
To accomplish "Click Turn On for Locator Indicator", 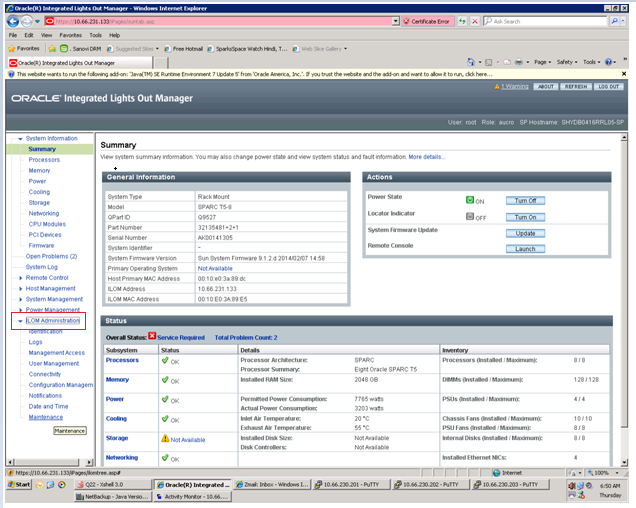I will click(525, 217).
